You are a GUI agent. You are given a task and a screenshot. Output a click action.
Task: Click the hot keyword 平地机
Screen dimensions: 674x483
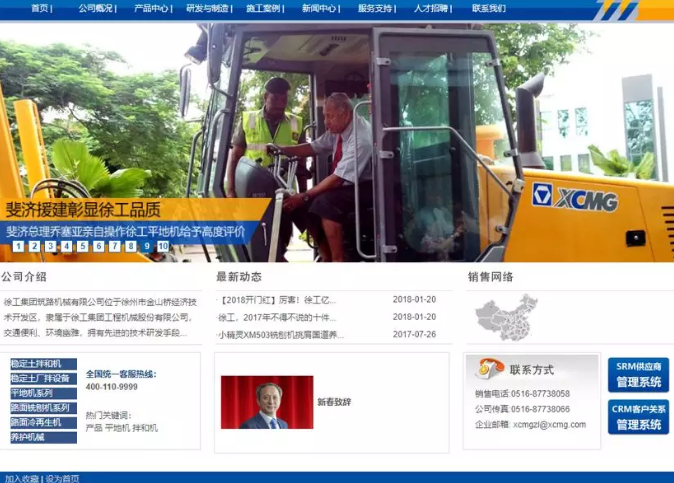click(117, 428)
